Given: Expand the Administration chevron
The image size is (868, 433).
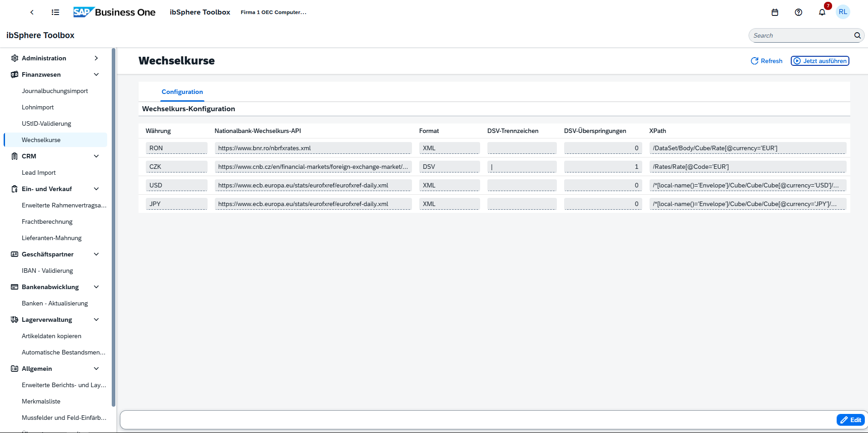Looking at the screenshot, I should (x=96, y=58).
